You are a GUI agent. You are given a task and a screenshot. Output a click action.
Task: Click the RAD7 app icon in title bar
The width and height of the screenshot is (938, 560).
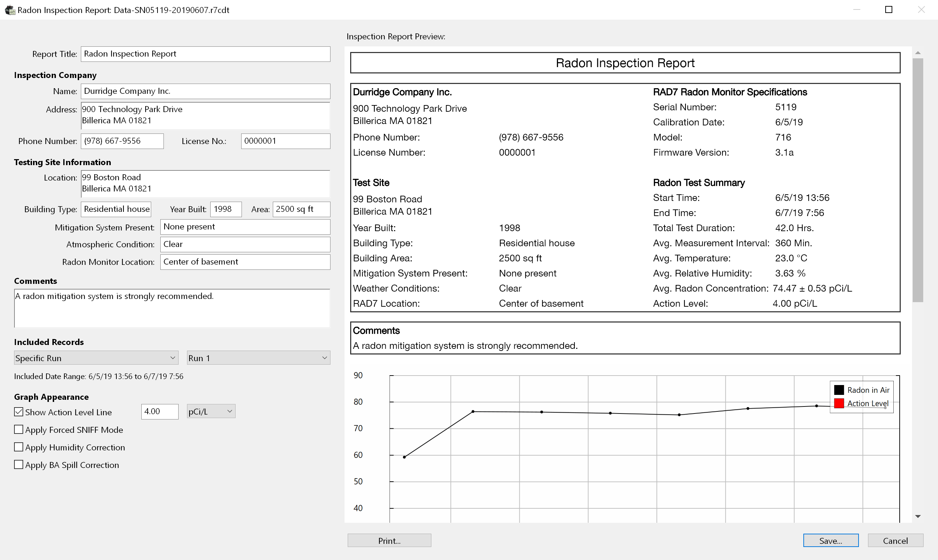(9, 10)
